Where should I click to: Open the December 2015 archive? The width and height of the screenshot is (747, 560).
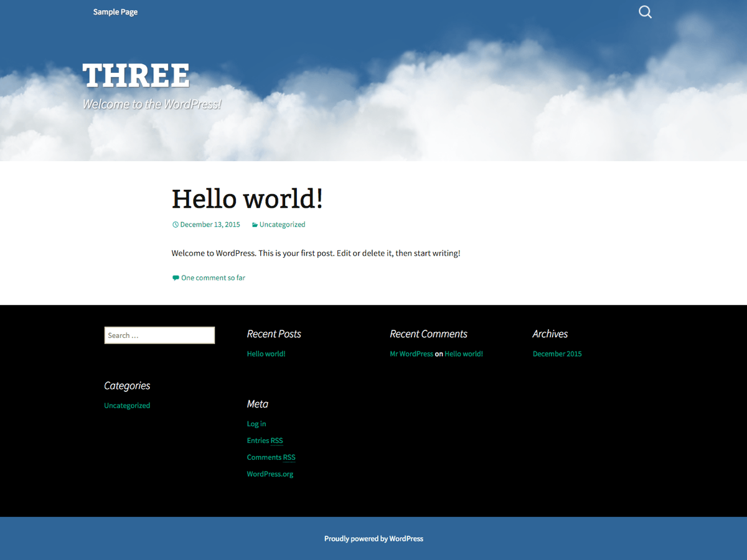[557, 353]
